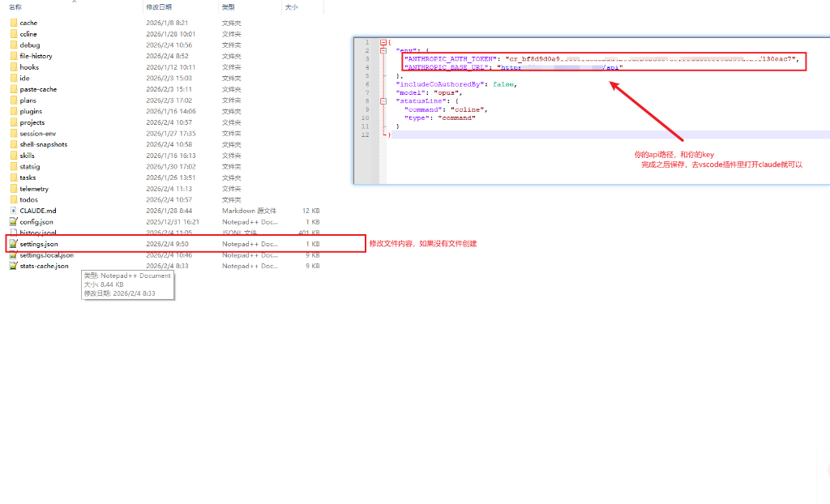Select the config.json Notepad++ file icon
The height and width of the screenshot is (504, 830).
[14, 221]
